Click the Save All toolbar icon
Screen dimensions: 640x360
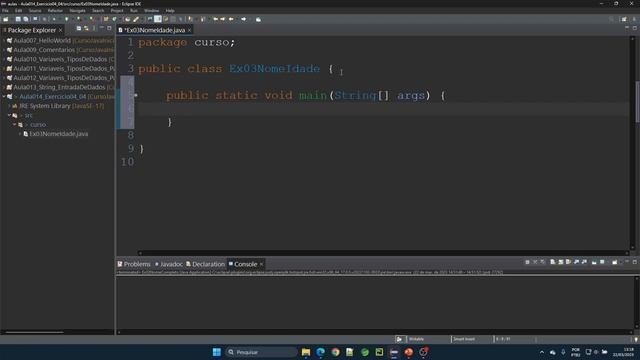tap(26, 19)
